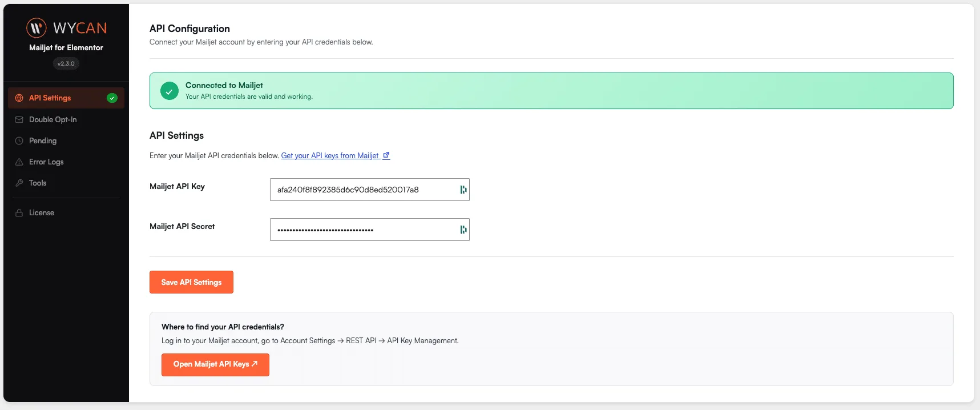Click the Connected to Mailjet heading

point(224,85)
